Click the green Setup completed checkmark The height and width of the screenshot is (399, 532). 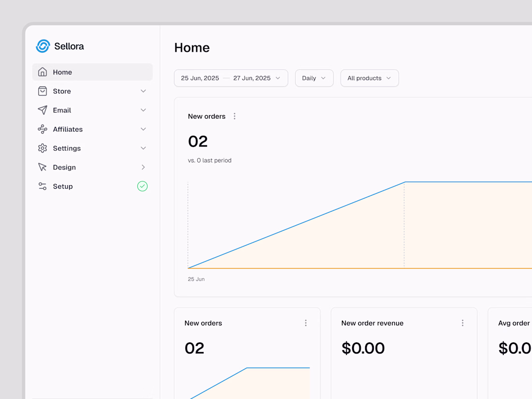pyautogui.click(x=143, y=186)
